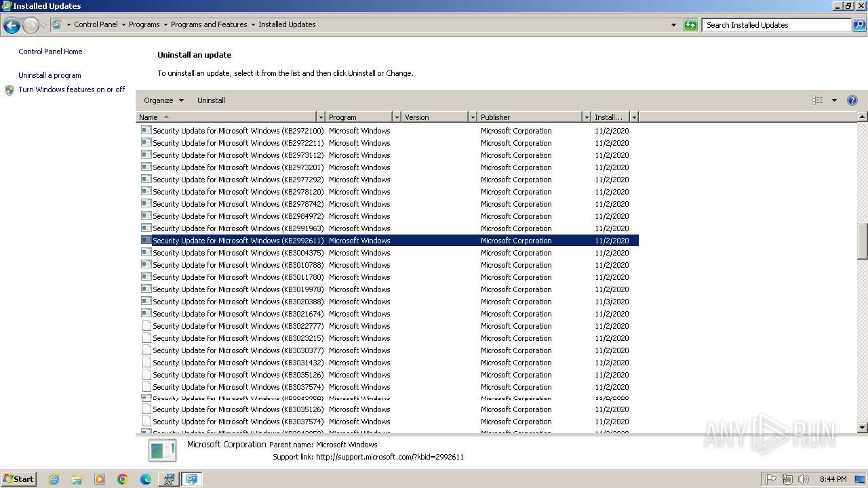
Task: Click the Action Center flag tray icon
Action: pyautogui.click(x=771, y=479)
